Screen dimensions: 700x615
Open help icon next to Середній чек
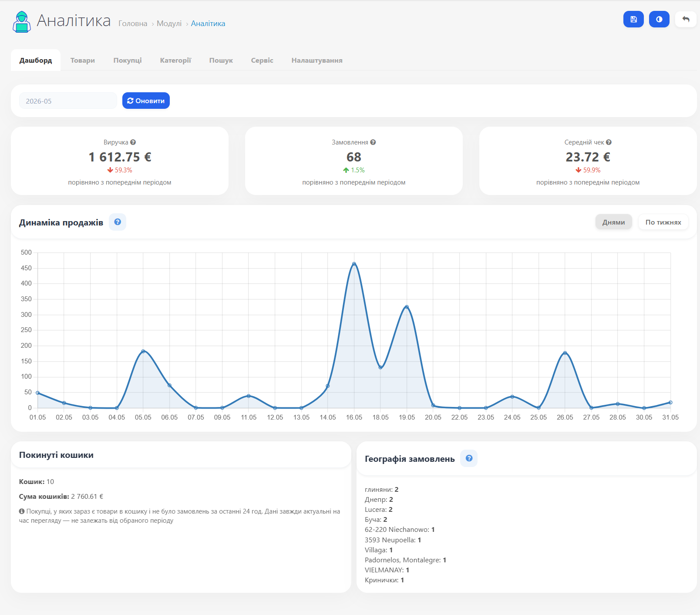click(x=609, y=142)
